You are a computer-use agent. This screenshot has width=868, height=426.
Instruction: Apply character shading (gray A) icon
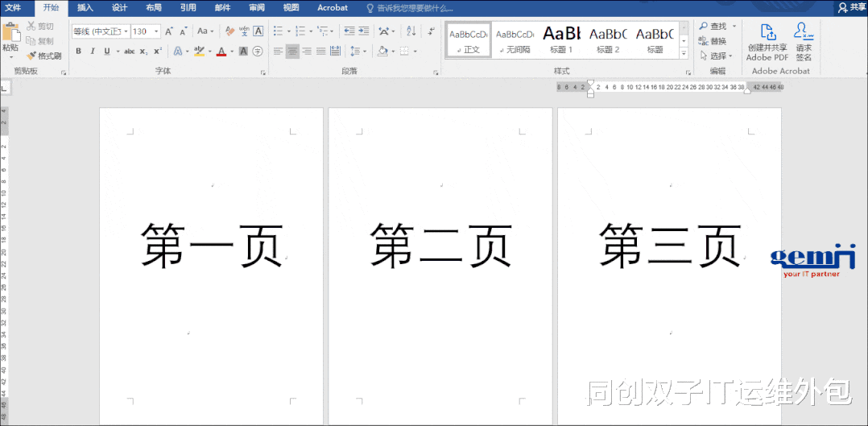243,51
